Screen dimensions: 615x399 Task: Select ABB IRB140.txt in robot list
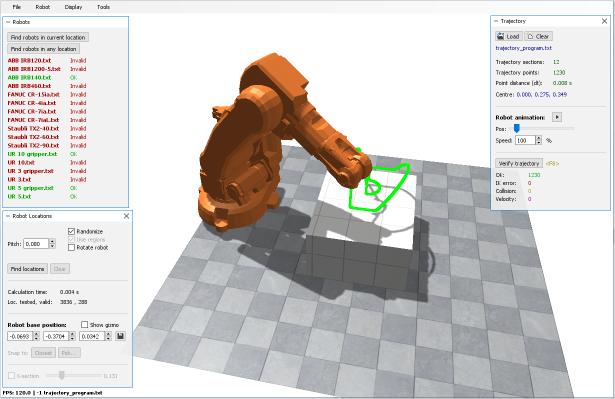point(29,77)
